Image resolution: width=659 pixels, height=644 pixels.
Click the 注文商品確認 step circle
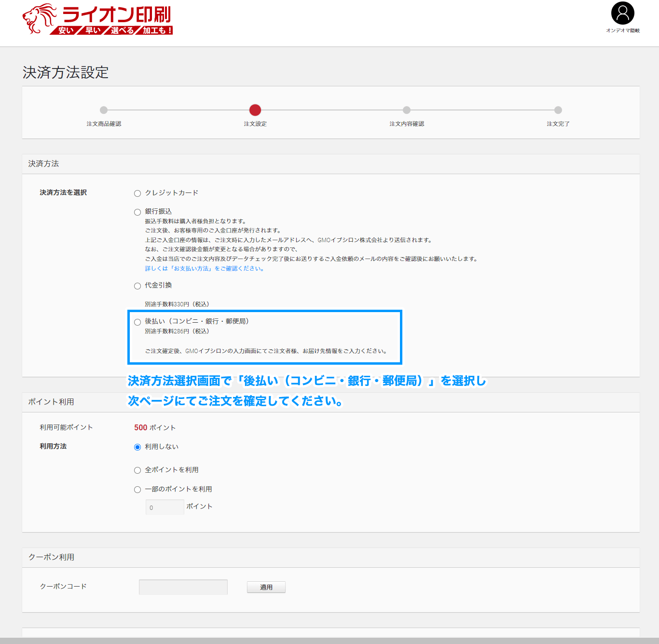[x=104, y=110]
